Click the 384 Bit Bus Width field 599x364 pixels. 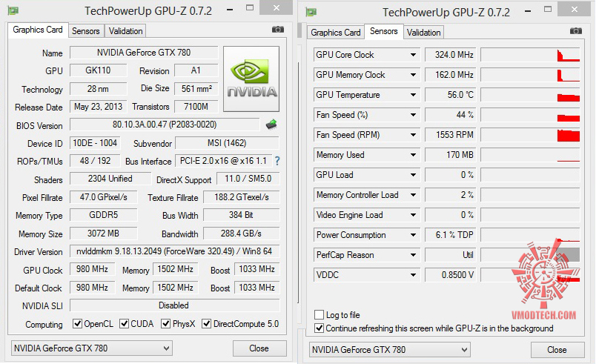click(x=242, y=215)
